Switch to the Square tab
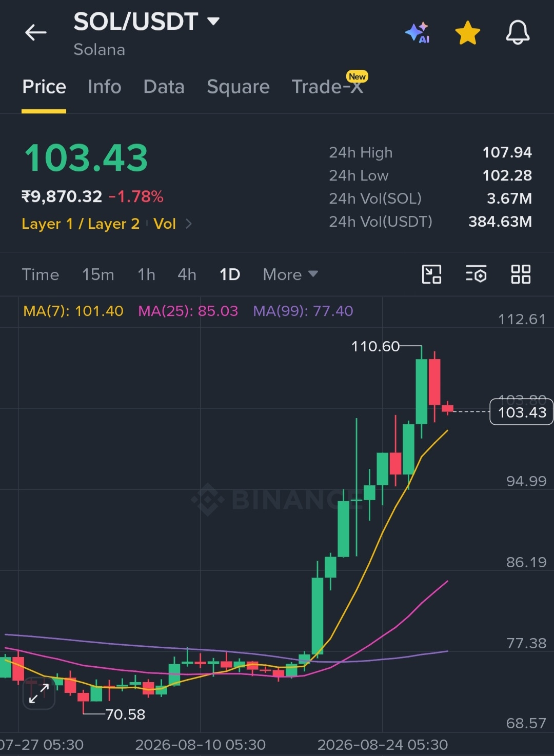The height and width of the screenshot is (756, 554). [x=238, y=87]
